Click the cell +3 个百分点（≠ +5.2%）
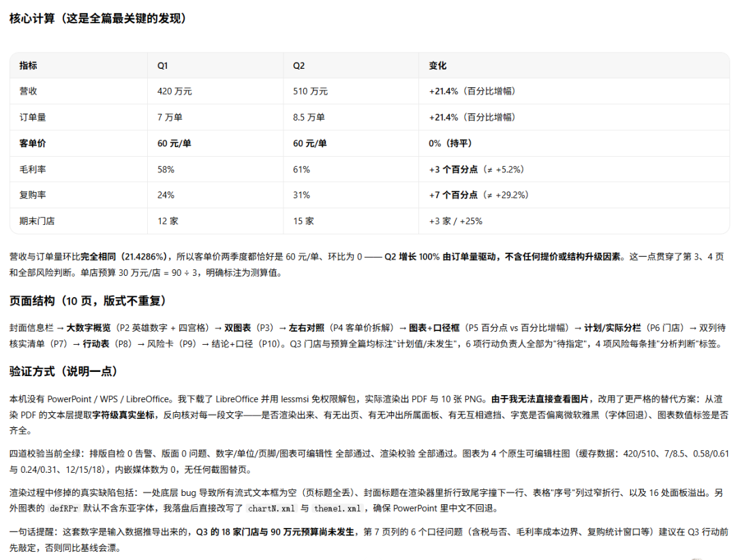The image size is (736, 560). pos(476,170)
